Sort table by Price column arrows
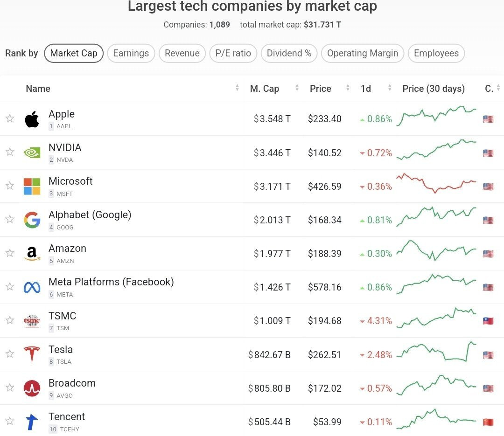The width and height of the screenshot is (504, 436). pos(347,88)
